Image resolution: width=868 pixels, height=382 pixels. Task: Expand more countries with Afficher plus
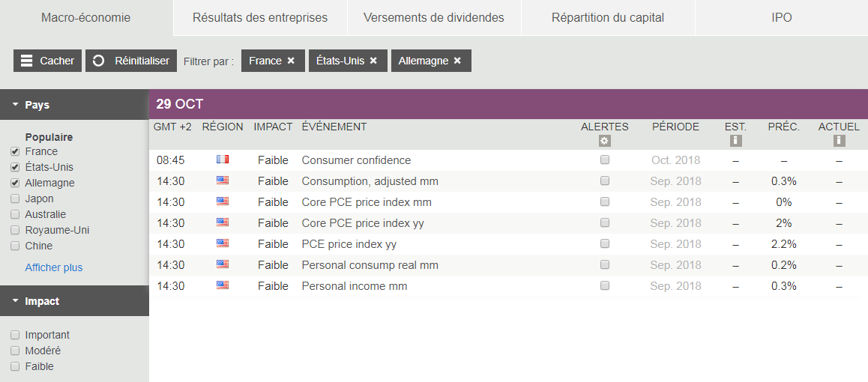tap(53, 267)
